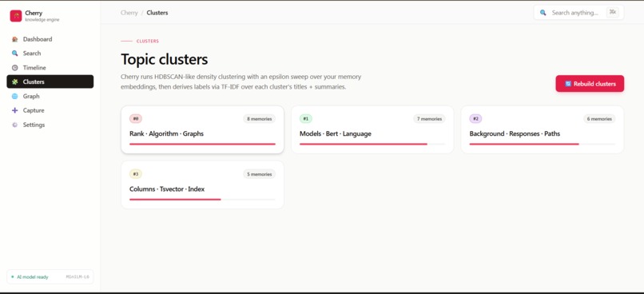Click the 7 memories count pill
644x294 pixels.
(x=429, y=119)
